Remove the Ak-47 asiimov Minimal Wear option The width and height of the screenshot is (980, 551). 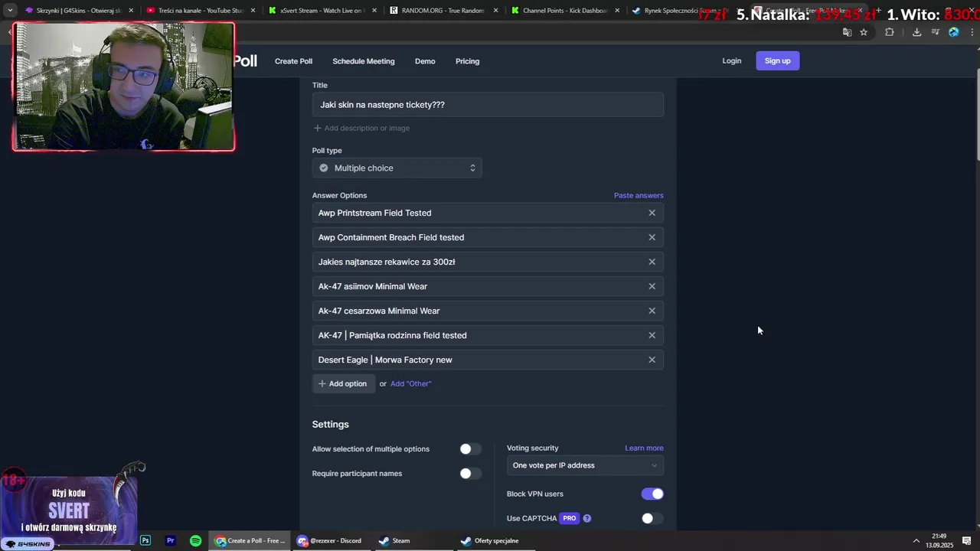(x=652, y=286)
